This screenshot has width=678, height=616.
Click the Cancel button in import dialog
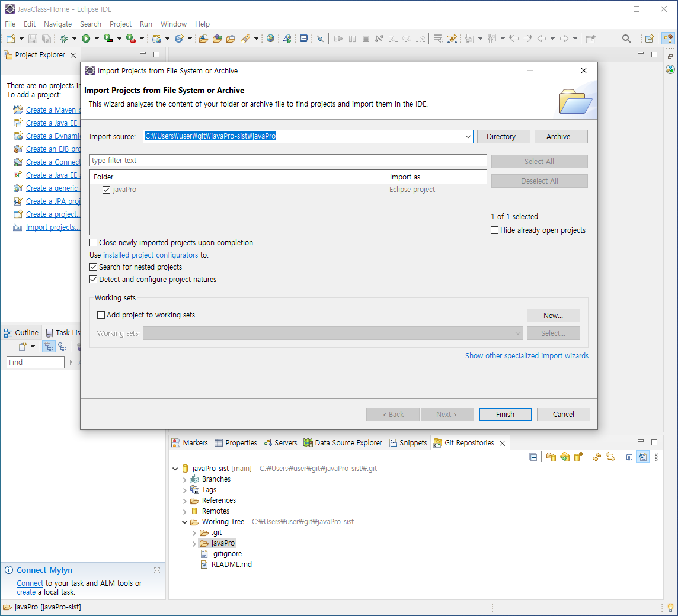[x=564, y=415]
